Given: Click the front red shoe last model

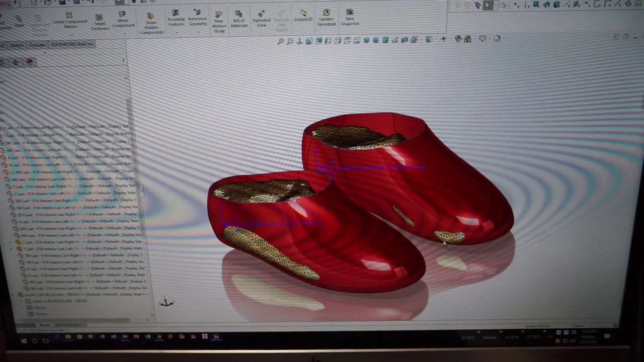Looking at the screenshot, I should pyautogui.click(x=317, y=231).
